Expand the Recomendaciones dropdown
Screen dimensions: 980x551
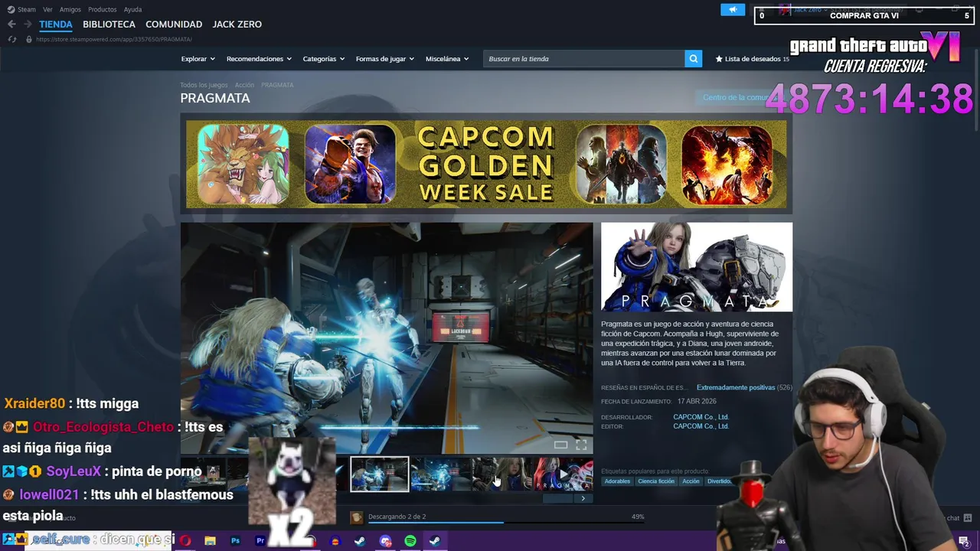pos(259,59)
